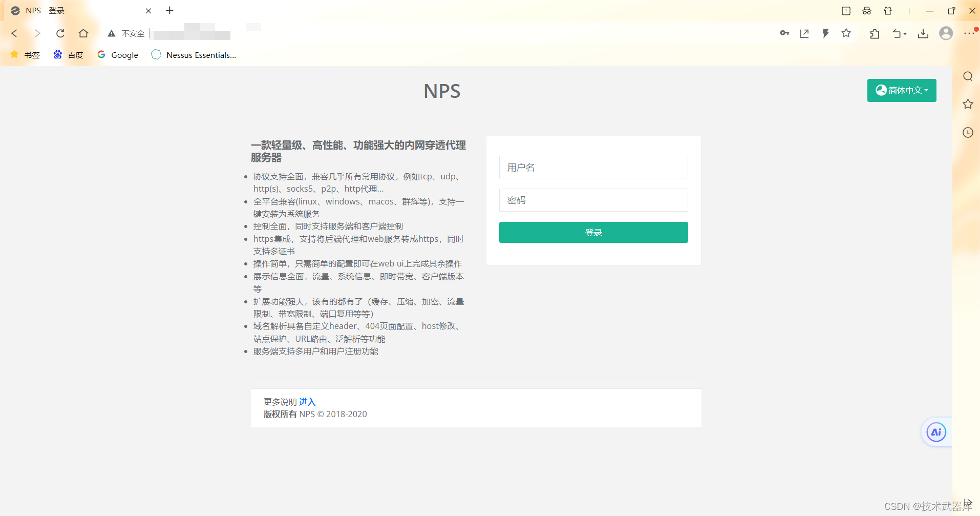Open the browser home page
Viewport: 980px width, 516px height.
(83, 33)
